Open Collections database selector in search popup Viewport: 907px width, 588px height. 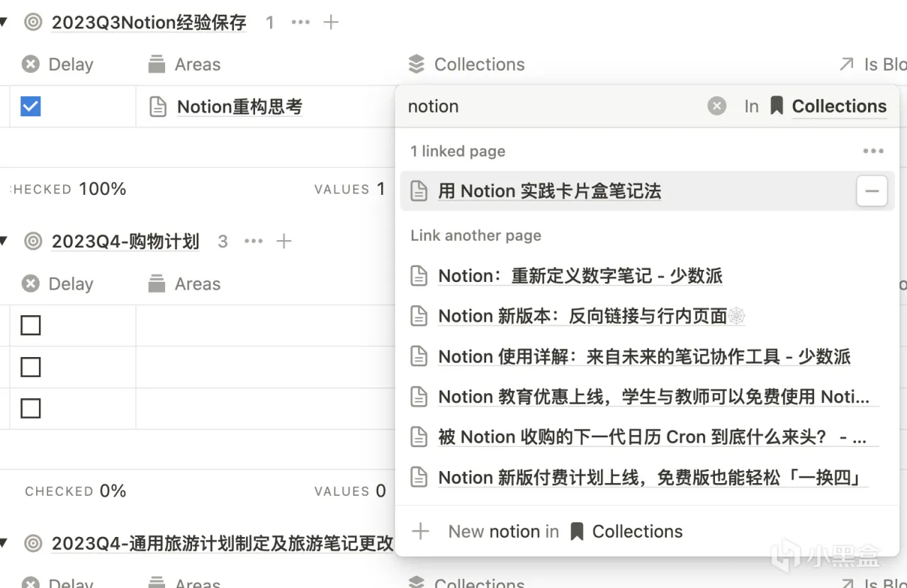(828, 106)
